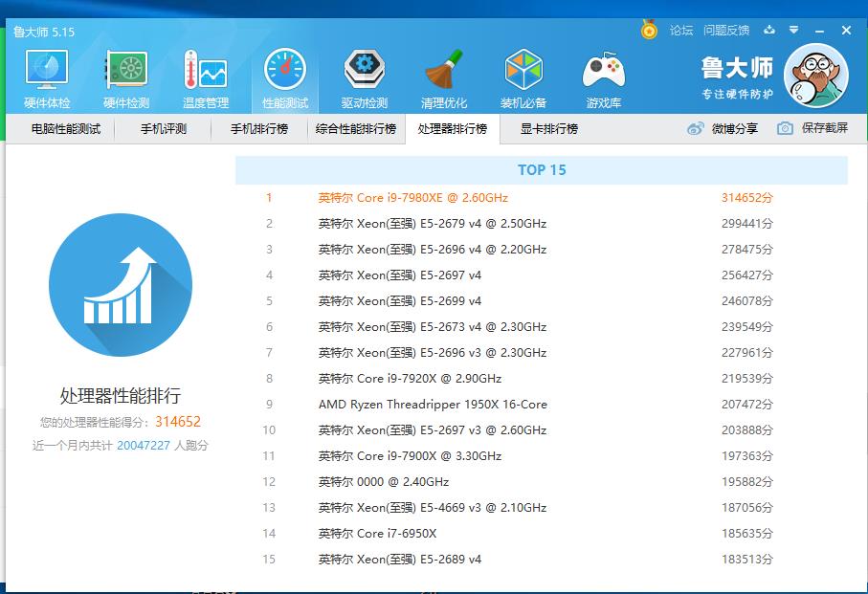
Task: Open 装机必备 essential software icon
Action: (523, 77)
